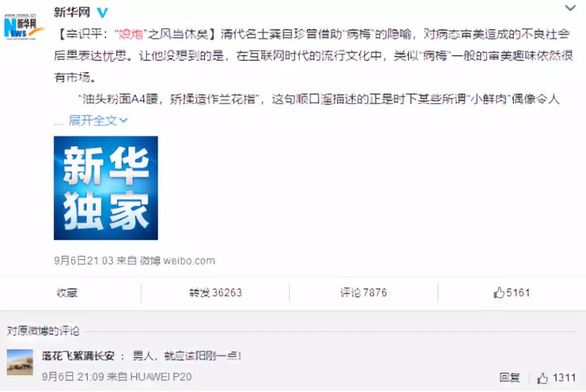Click the comment timestamp 9月6日 21:09
This screenshot has width=586, height=392.
point(73,377)
